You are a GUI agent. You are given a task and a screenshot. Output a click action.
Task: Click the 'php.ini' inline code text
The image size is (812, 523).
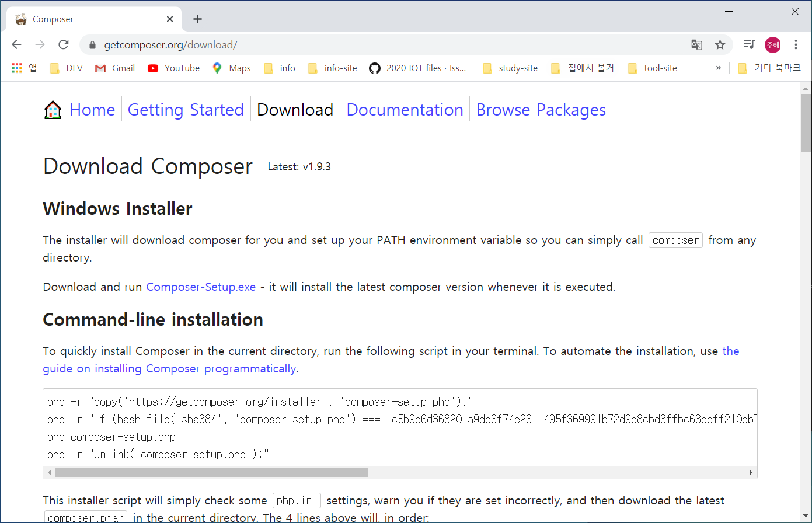(297, 500)
